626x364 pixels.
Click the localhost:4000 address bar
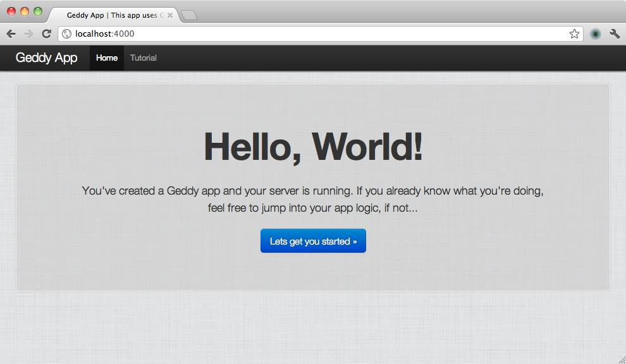click(320, 34)
